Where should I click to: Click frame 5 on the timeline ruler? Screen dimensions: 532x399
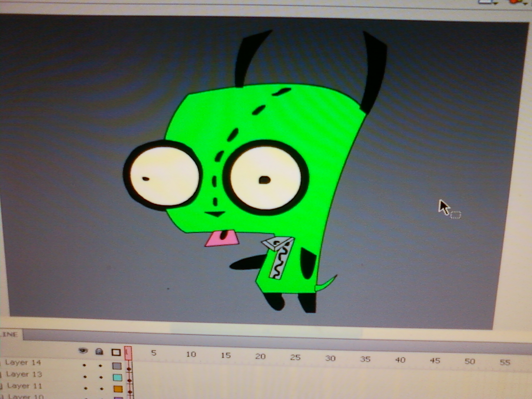[x=154, y=353]
